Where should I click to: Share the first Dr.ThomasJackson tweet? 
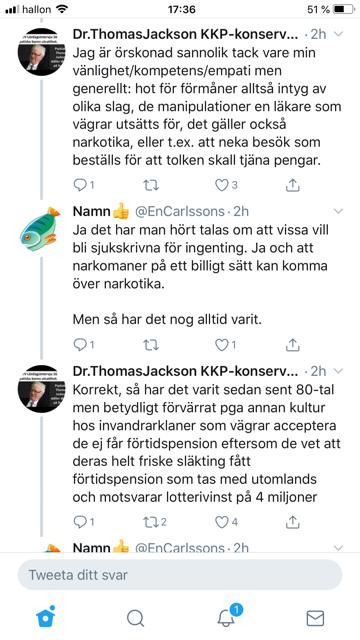click(292, 185)
